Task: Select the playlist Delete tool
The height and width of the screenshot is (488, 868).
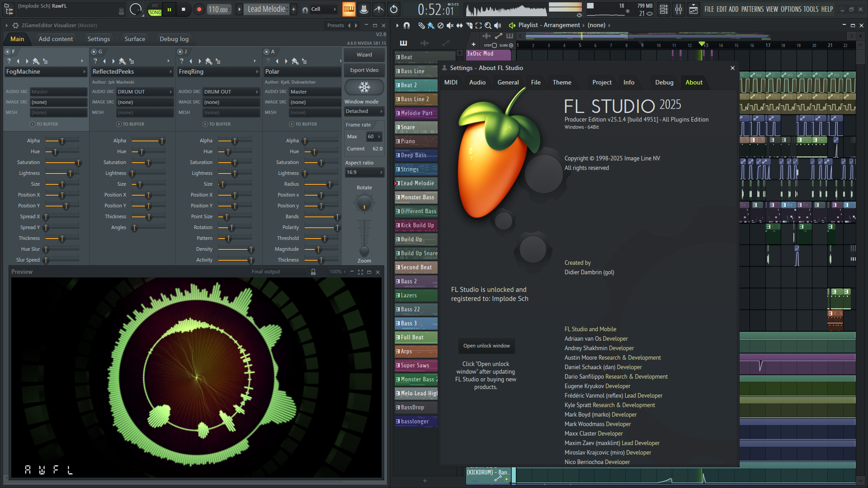Action: [440, 25]
